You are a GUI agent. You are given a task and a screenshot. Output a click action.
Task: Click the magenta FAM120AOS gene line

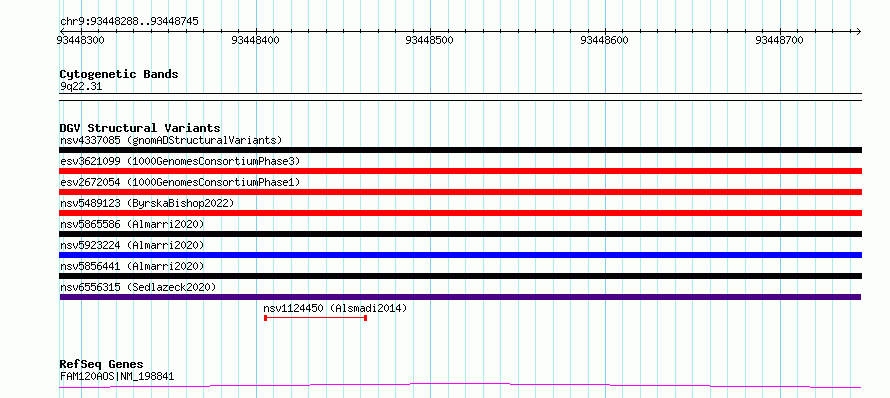(460, 386)
